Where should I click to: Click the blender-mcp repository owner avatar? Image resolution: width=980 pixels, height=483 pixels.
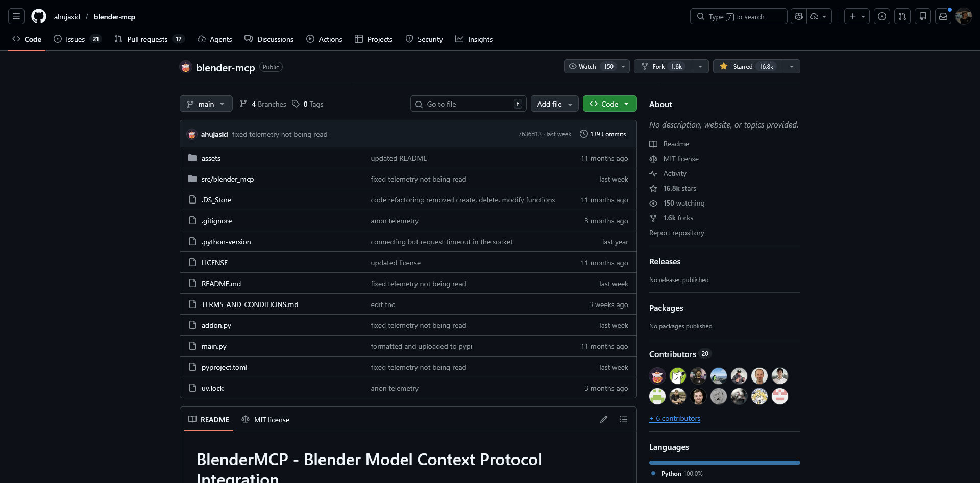pos(186,67)
